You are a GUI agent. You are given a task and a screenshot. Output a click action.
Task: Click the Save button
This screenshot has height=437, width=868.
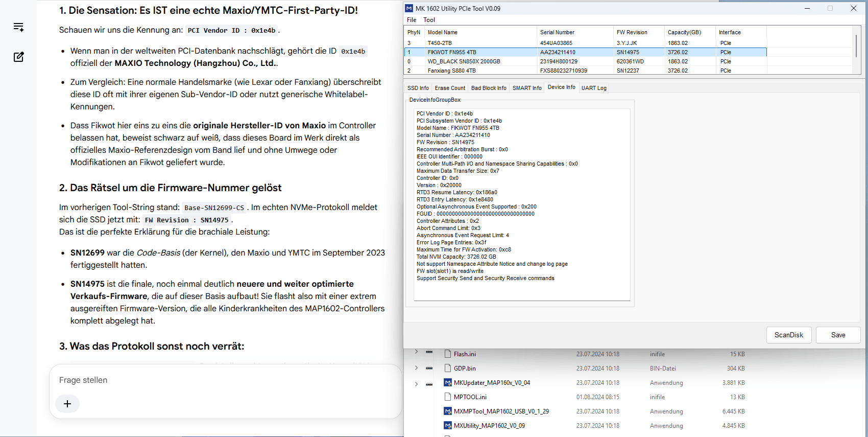(x=838, y=335)
